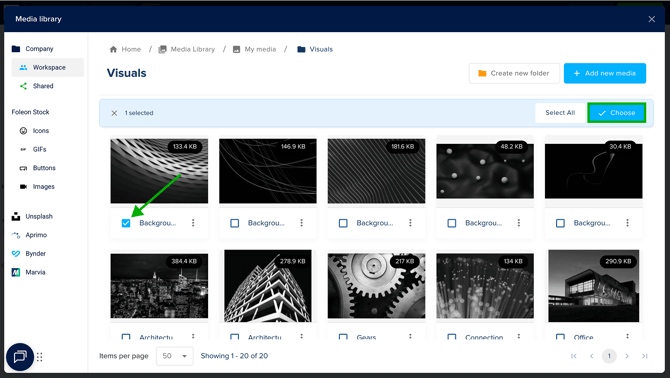Go to My media breadcrumb
This screenshot has width=670, height=378.
(254, 49)
